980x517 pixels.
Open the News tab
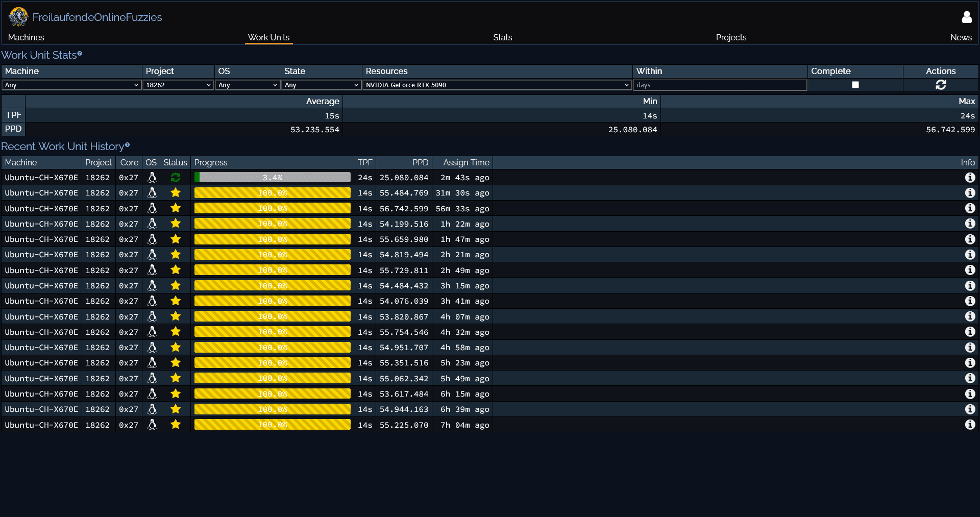961,37
